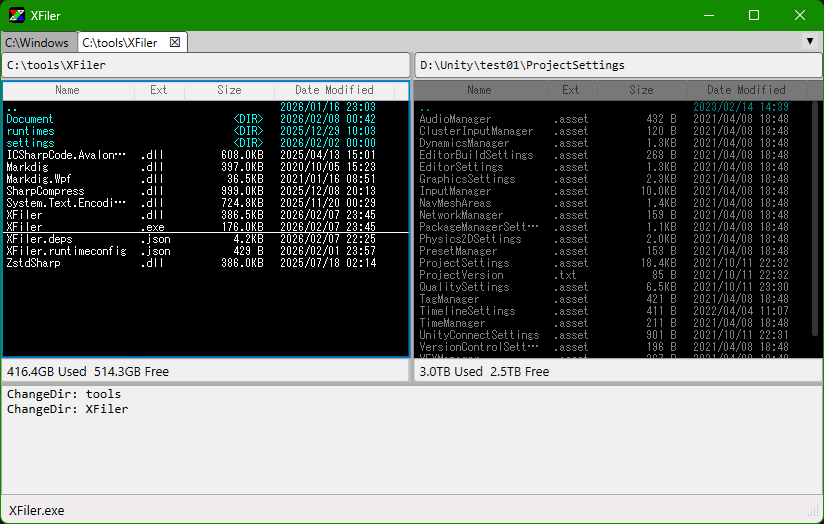The height and width of the screenshot is (524, 824).
Task: Select the TagManager asset row
Action: click(613, 299)
